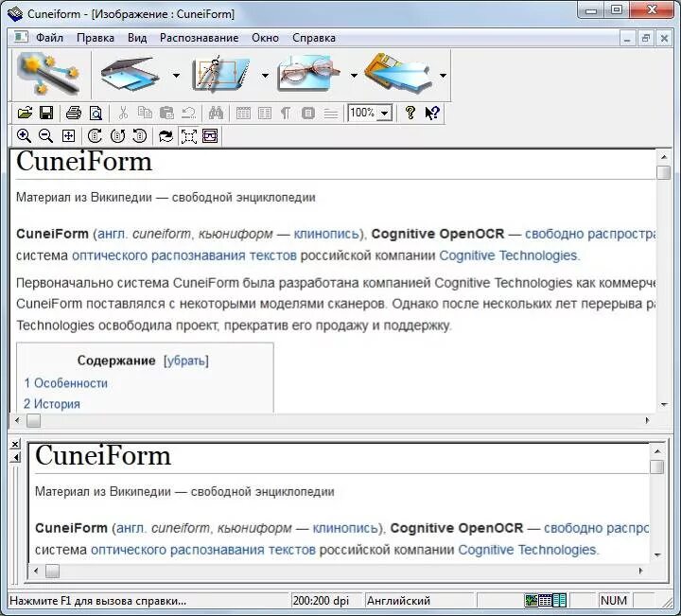Viewport: 681px width, 616px height.
Task: Click the upper pane horizontal scrollbar thumb
Action: (x=33, y=420)
